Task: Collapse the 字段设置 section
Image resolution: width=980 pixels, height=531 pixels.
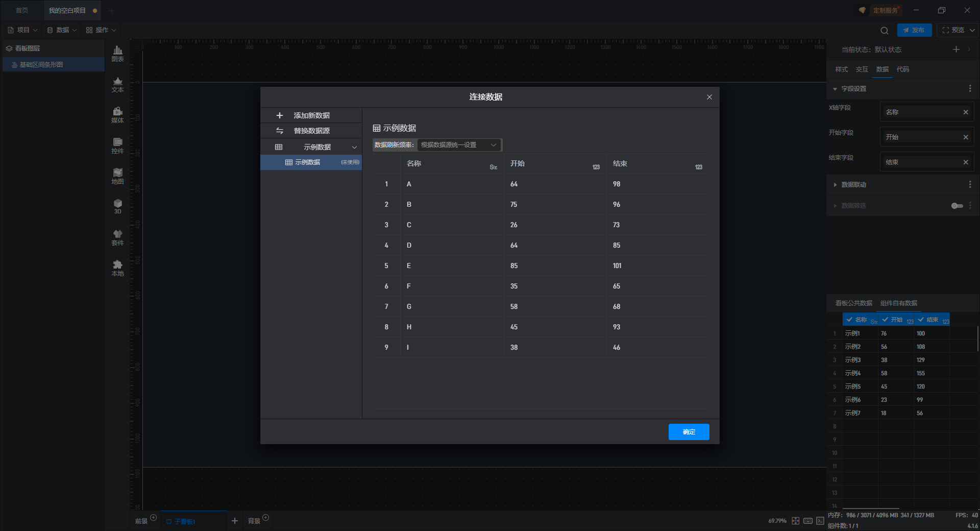Action: click(x=835, y=89)
